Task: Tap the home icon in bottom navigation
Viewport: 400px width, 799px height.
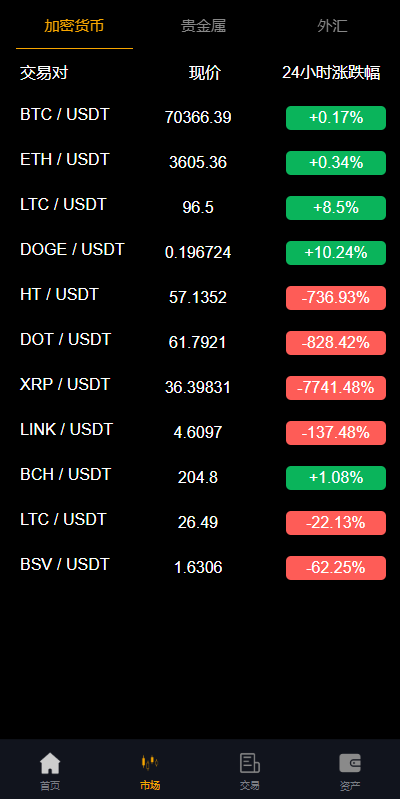Action: pyautogui.click(x=50, y=763)
